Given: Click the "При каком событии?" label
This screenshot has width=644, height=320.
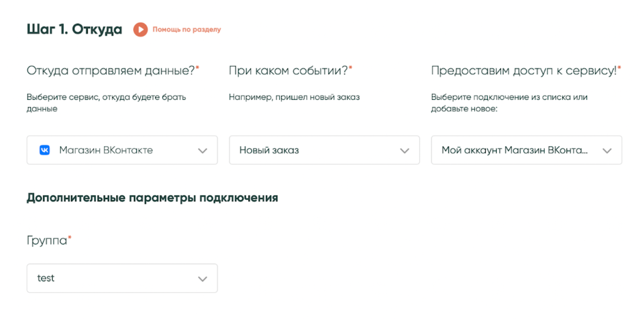Looking at the screenshot, I should (x=288, y=70).
